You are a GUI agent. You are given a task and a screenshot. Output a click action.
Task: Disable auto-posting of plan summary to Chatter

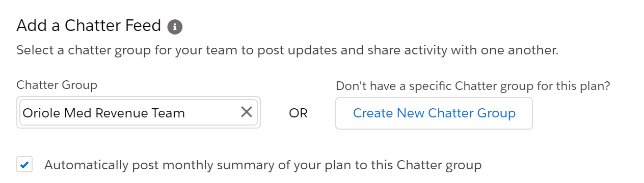(x=24, y=165)
